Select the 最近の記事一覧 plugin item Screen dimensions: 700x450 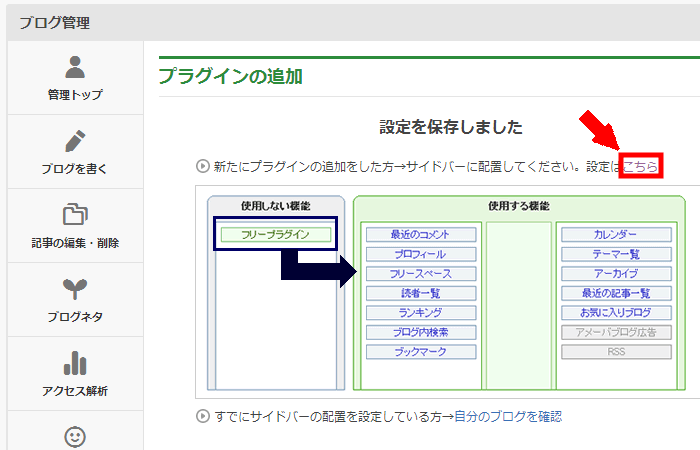pyautogui.click(x=616, y=293)
